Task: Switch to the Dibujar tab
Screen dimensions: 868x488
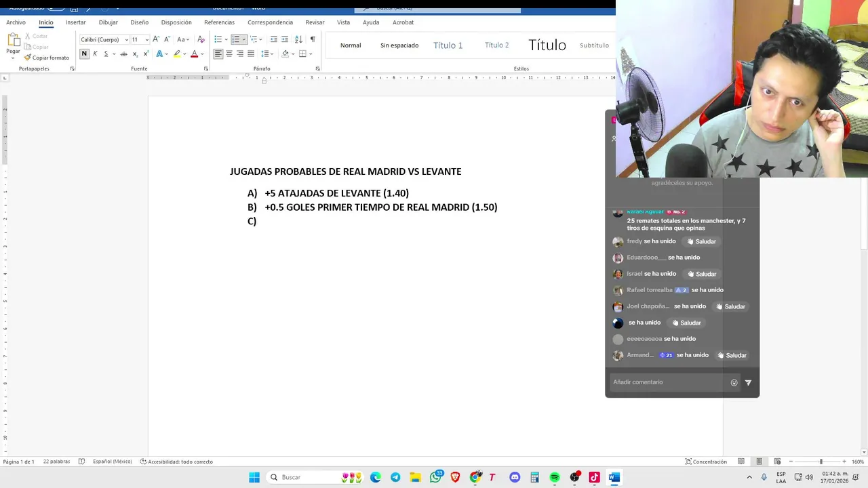Action: (x=108, y=22)
